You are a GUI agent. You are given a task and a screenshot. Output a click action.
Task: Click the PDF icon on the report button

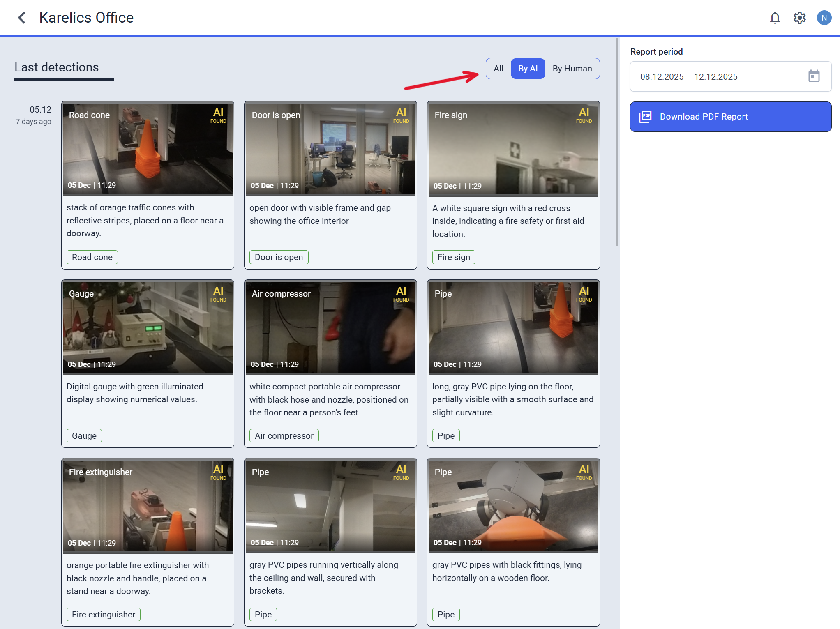[644, 116]
